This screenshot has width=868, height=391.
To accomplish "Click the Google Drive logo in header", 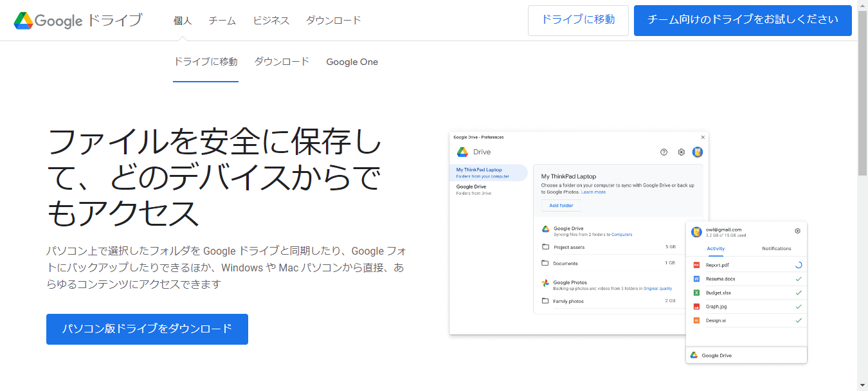I will tap(78, 21).
